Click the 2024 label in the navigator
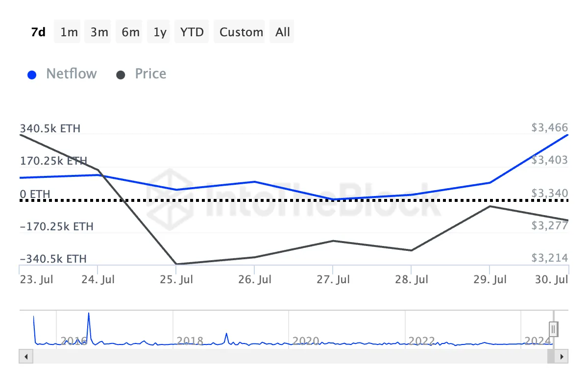 click(538, 341)
